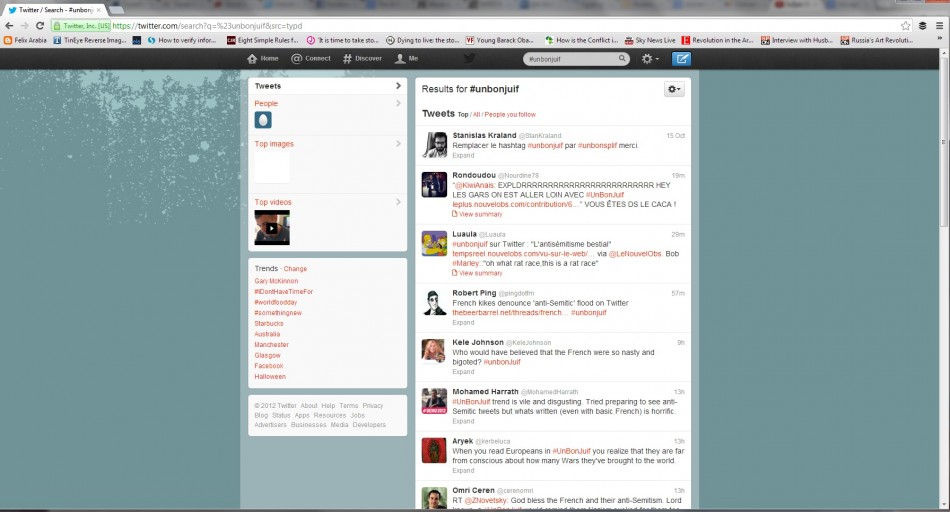
Task: Click Kele Johnson's avatar
Action: coord(434,351)
